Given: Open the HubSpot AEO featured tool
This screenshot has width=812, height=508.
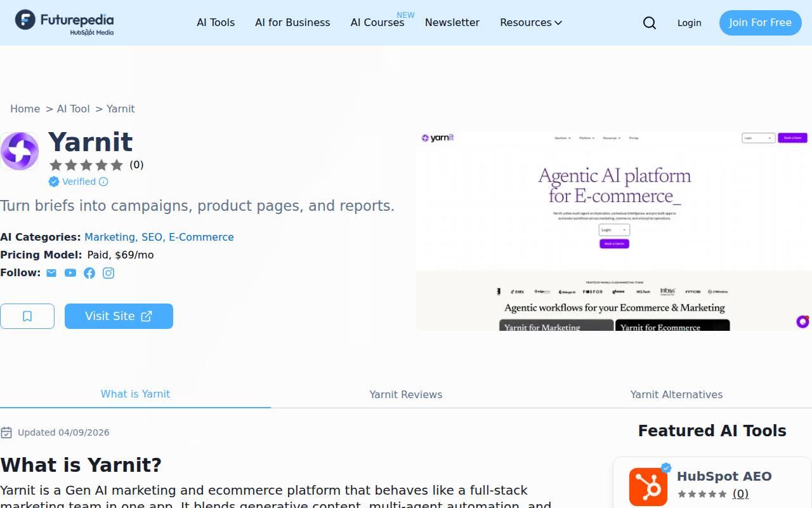Looking at the screenshot, I should pos(724,476).
